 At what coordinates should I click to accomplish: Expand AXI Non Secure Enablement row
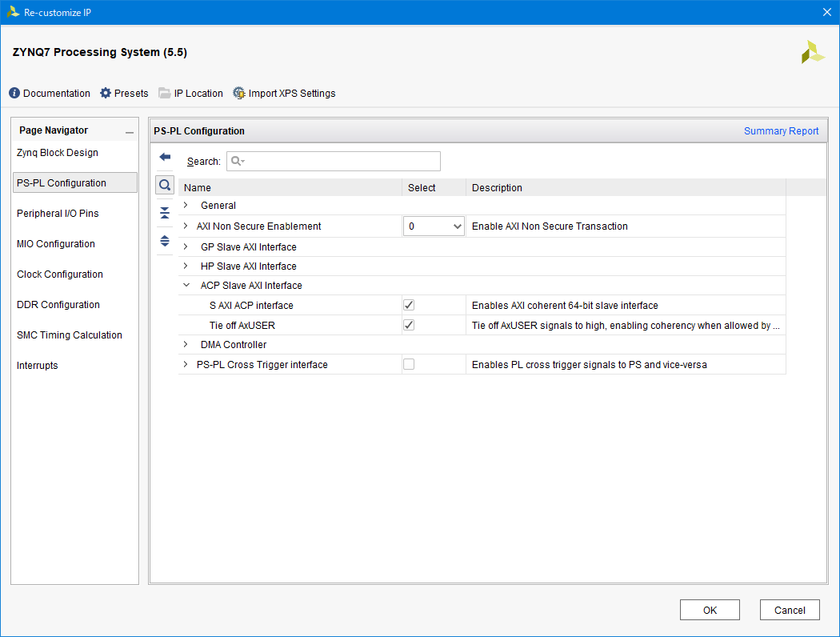[186, 226]
